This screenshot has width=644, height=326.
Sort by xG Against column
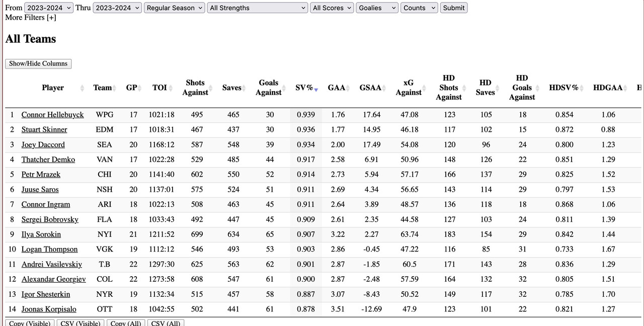(409, 88)
